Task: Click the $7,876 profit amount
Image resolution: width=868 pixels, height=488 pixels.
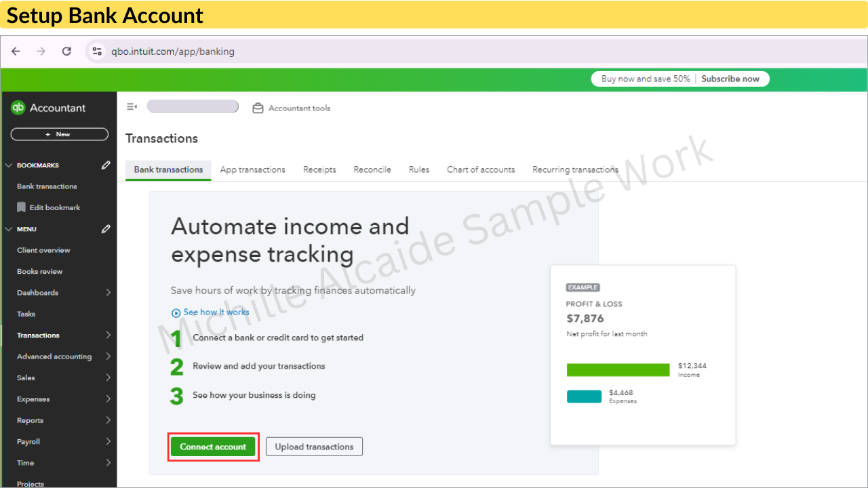Action: [585, 319]
